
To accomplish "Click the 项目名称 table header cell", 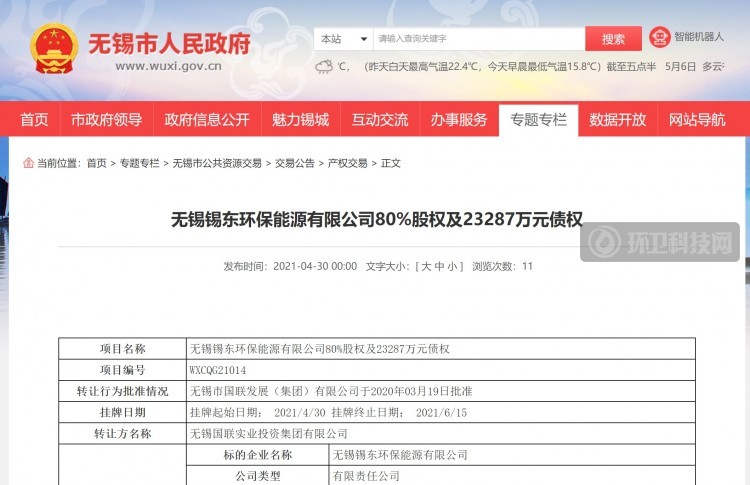I will click(x=122, y=349).
